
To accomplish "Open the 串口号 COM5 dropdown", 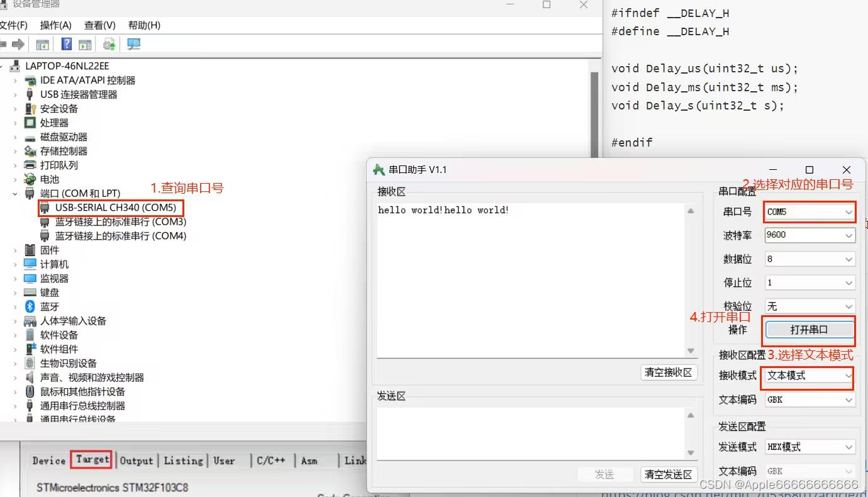I will click(849, 212).
